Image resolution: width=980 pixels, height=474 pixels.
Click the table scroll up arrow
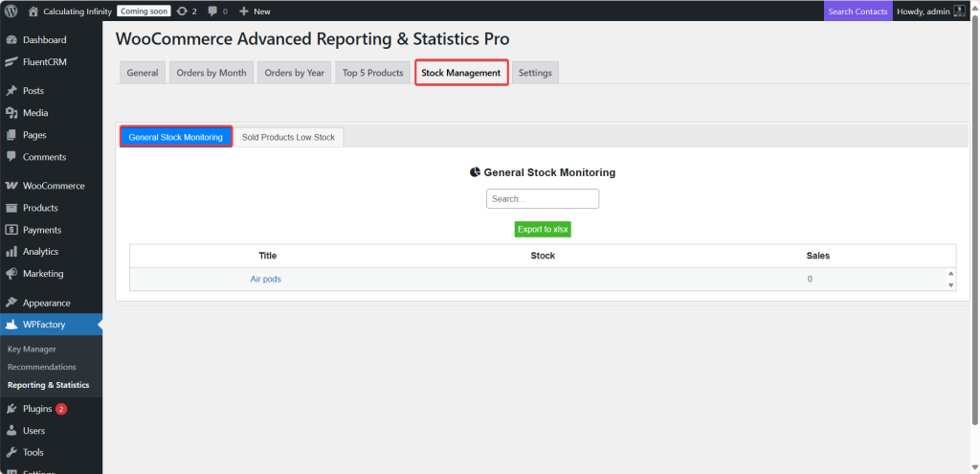coord(950,273)
